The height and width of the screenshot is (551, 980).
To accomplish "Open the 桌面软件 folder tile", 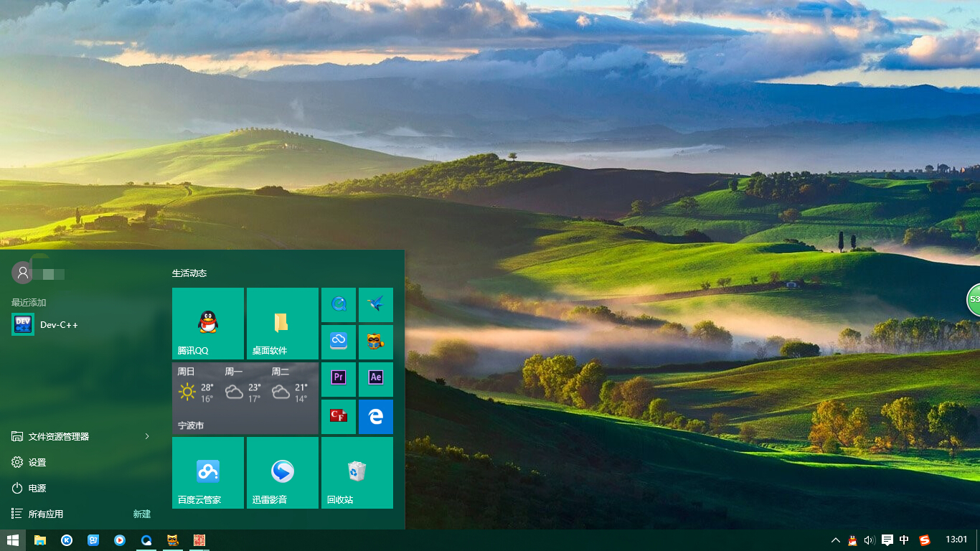I will pyautogui.click(x=283, y=323).
